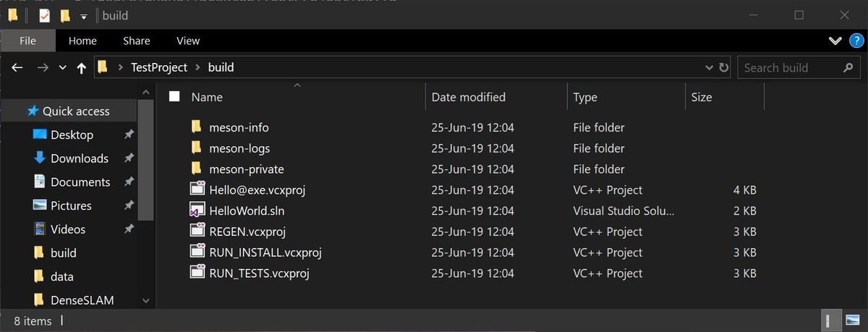Viewport: 868px width, 332px height.
Task: Open the HelloWorld.sln Visual Studio solution icon
Action: pos(197,211)
